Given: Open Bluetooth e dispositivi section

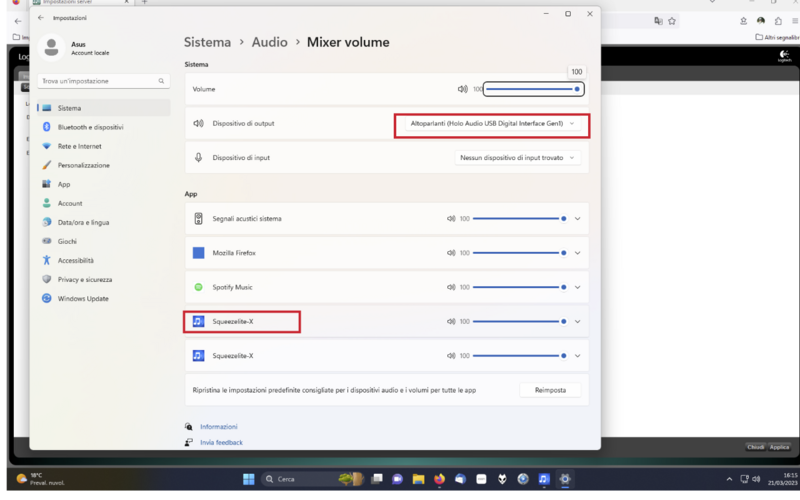Looking at the screenshot, I should point(90,127).
